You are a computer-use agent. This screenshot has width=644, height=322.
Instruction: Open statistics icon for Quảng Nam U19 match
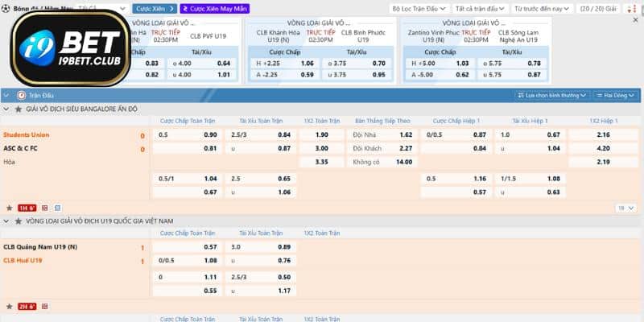45,307
